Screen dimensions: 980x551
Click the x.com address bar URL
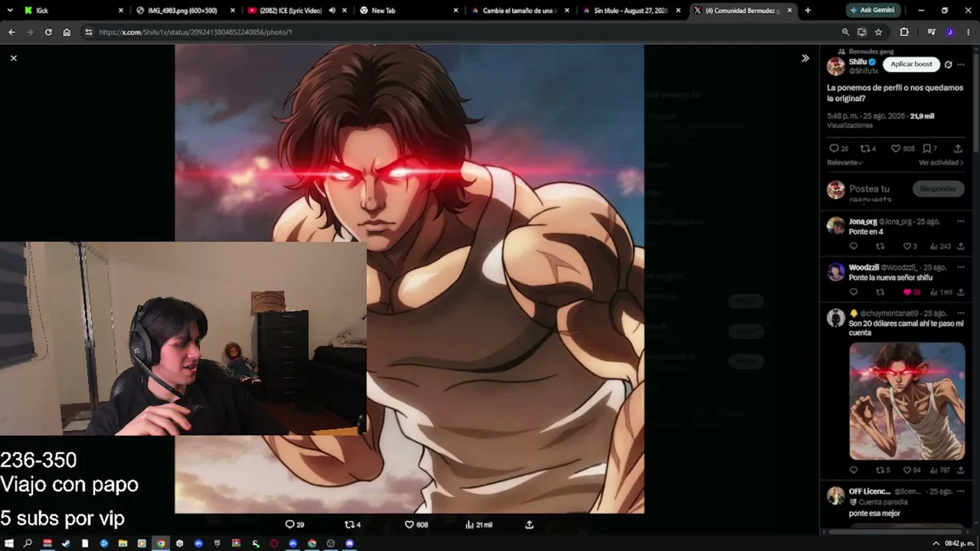click(x=195, y=32)
